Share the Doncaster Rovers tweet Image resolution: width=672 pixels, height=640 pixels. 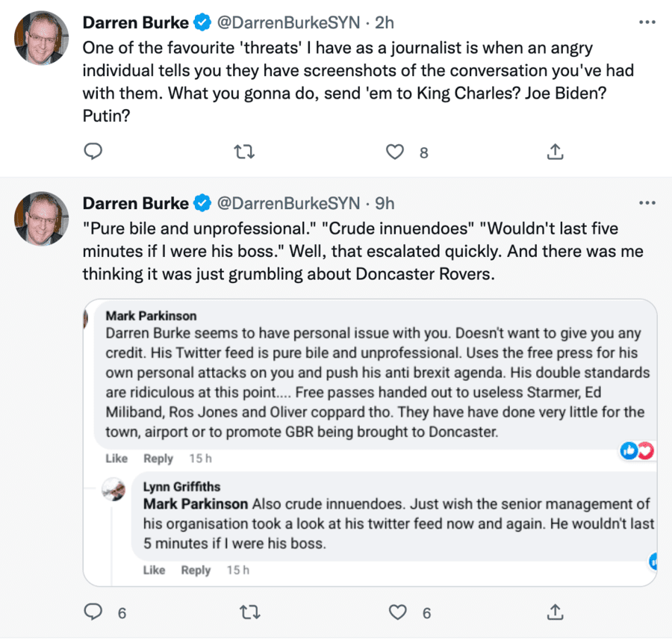[555, 613]
